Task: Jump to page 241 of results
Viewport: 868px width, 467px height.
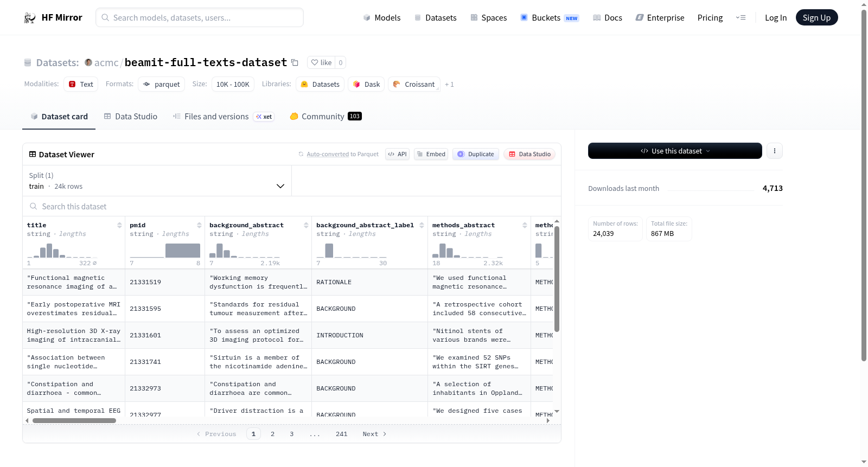Action: click(x=342, y=434)
